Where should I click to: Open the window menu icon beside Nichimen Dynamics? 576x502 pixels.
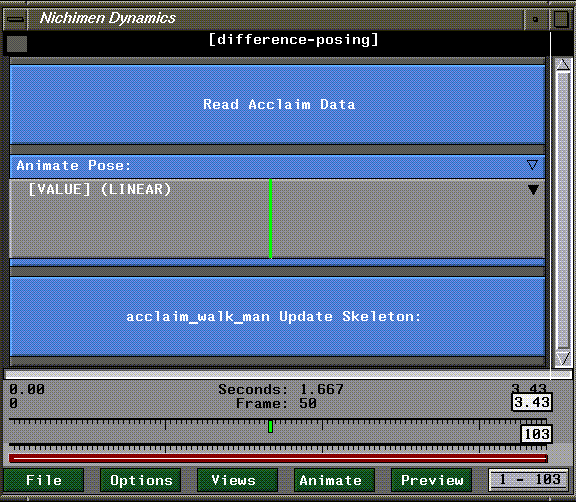[x=15, y=19]
